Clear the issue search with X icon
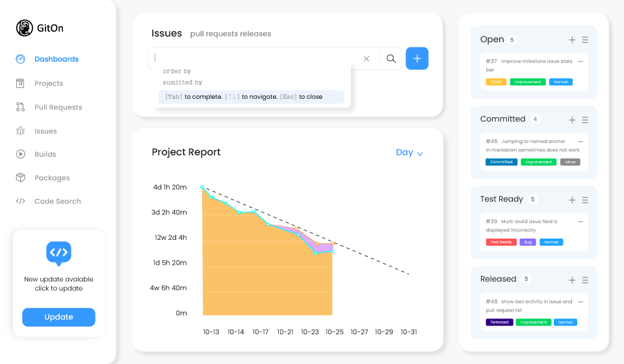624x364 pixels. (x=366, y=58)
